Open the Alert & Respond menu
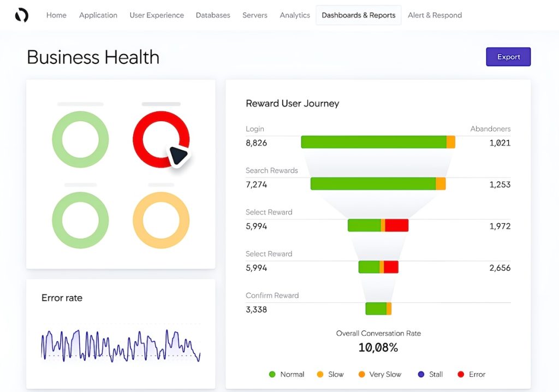This screenshot has height=392, width=559. 435,15
